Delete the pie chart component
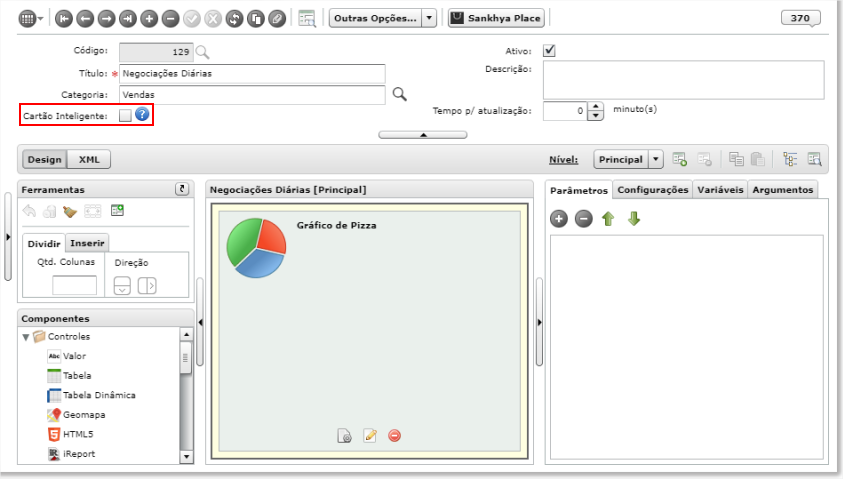The image size is (843, 479). (x=395, y=435)
